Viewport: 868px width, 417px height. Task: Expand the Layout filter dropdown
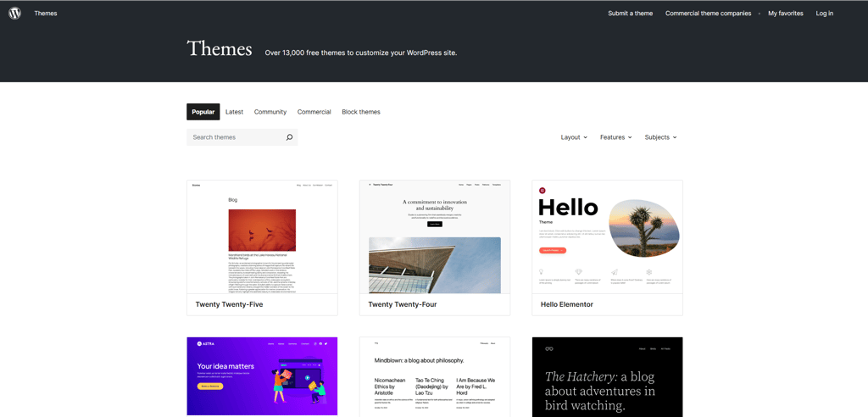(574, 137)
